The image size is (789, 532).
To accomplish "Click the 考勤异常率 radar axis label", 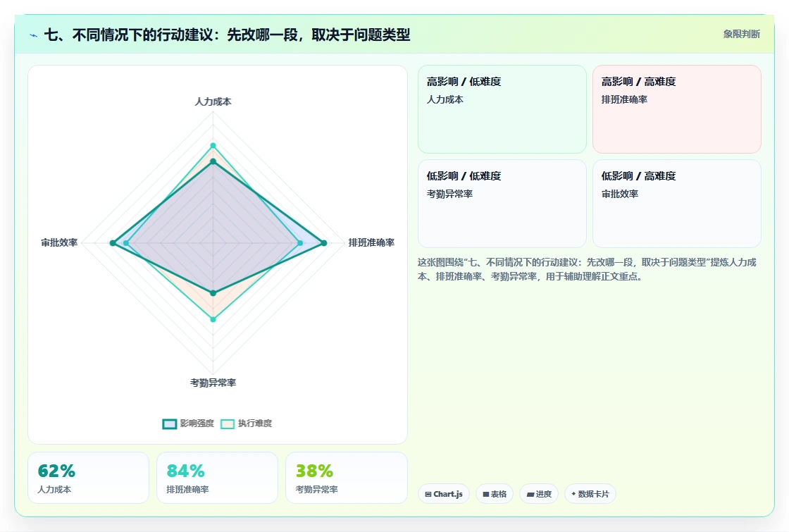I will click(x=213, y=383).
